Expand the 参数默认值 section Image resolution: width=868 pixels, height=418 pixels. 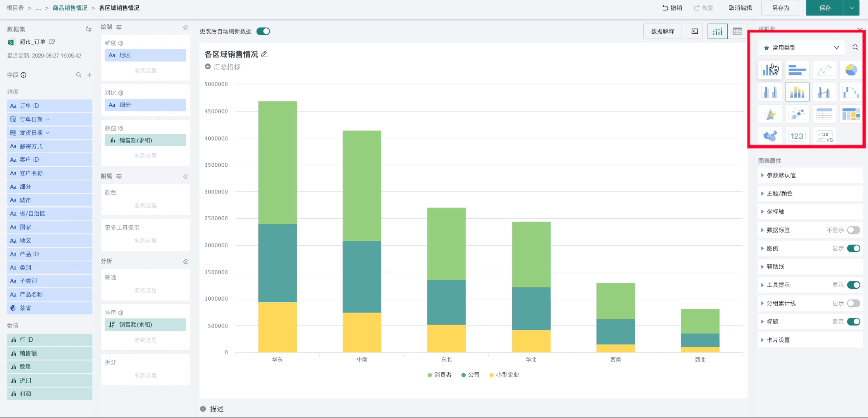tap(810, 175)
